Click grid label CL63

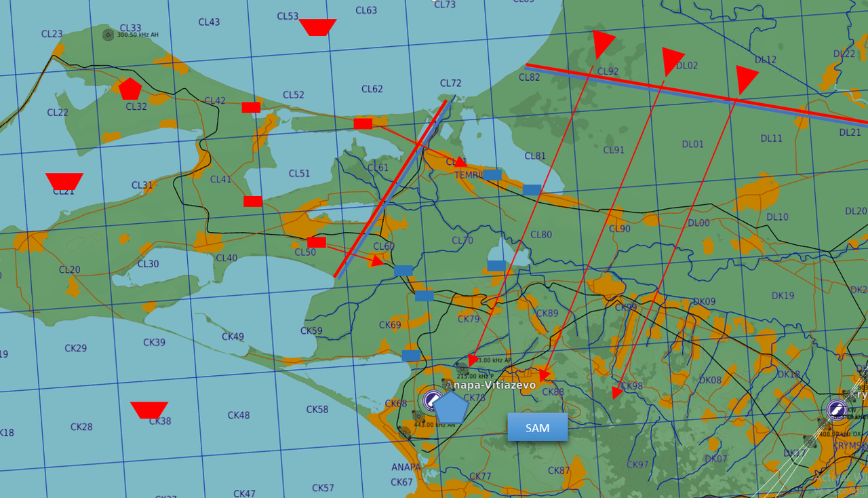pyautogui.click(x=366, y=10)
